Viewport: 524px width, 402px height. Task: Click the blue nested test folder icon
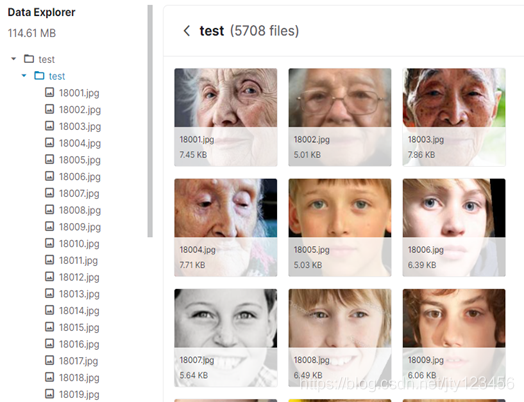click(39, 76)
